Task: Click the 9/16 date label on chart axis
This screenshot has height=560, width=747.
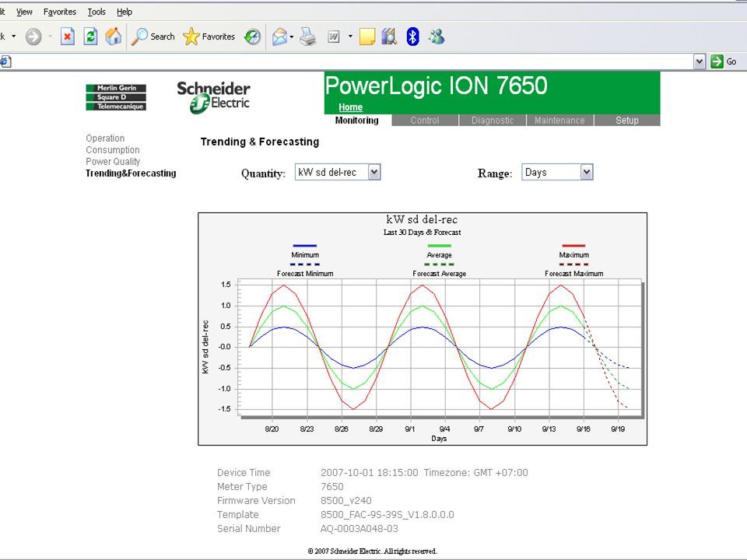Action: (584, 429)
